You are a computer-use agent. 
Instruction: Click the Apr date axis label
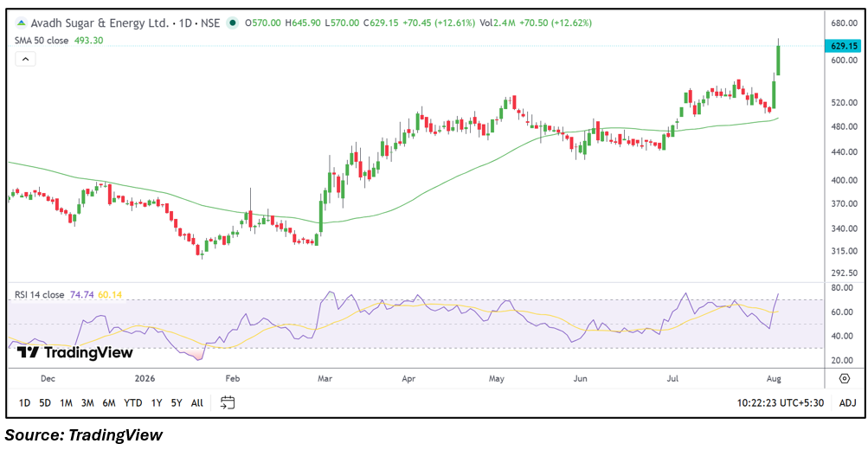click(x=408, y=378)
